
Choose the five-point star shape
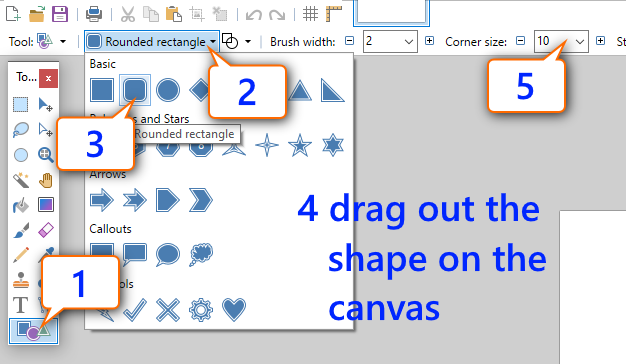[300, 145]
